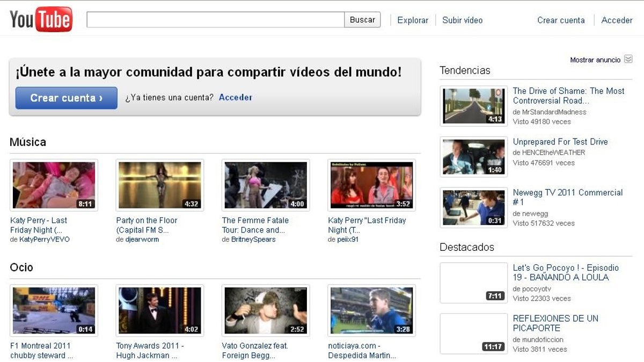The height and width of the screenshot is (362, 644).
Task: Play Party on the Floor thumbnail
Action: 159,185
